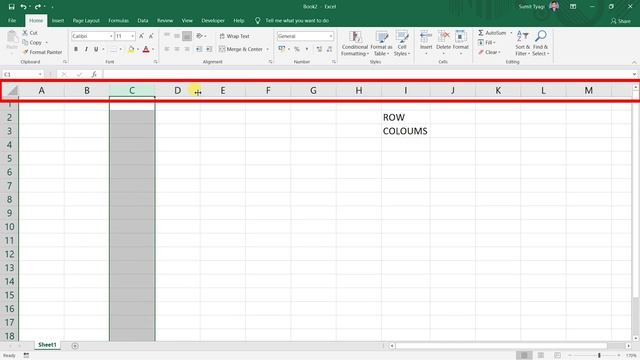
Task: Toggle Wrap Text
Action: click(235, 36)
